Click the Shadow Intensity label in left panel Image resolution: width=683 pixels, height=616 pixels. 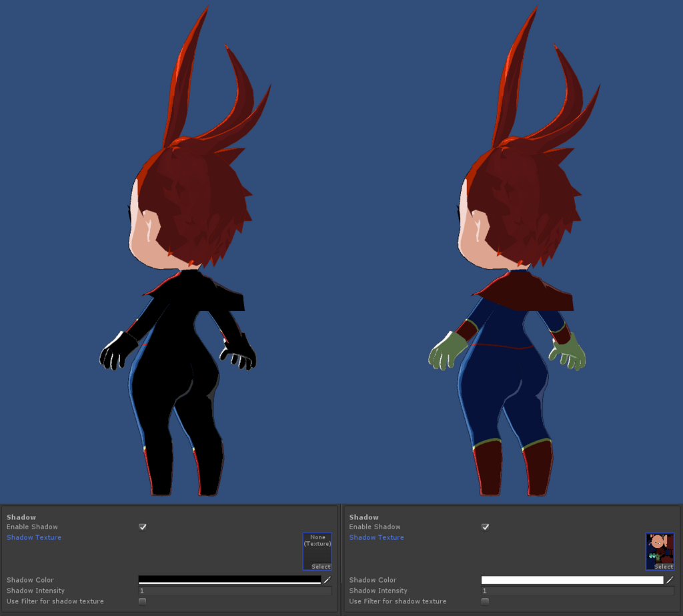36,591
